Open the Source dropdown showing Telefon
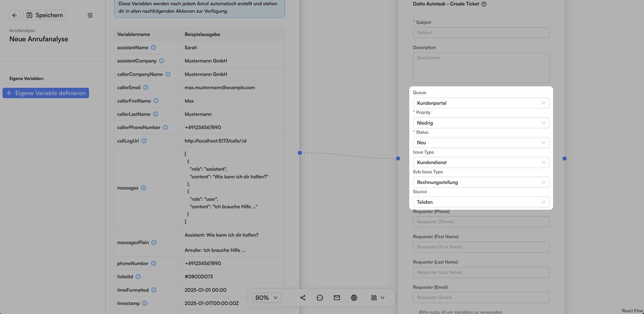Screen dimensions: 644x314 pos(481,202)
